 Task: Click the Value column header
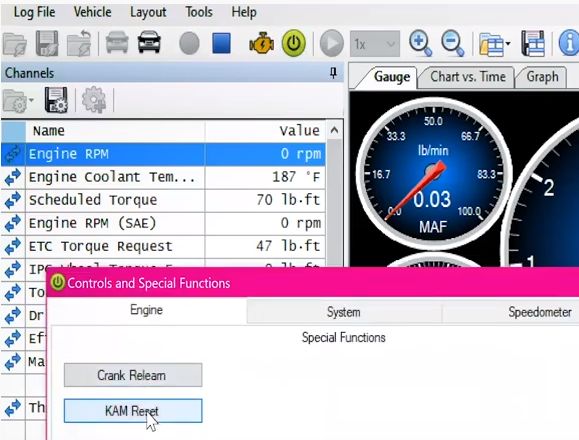(x=265, y=131)
